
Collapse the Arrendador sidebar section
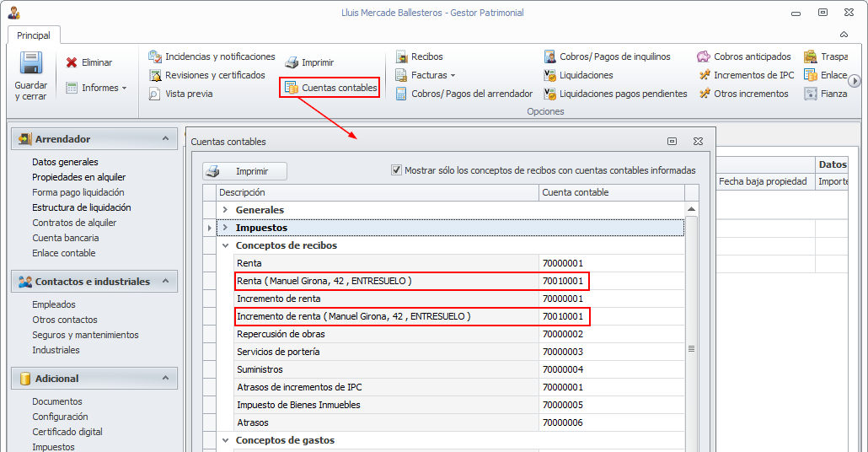click(165, 138)
